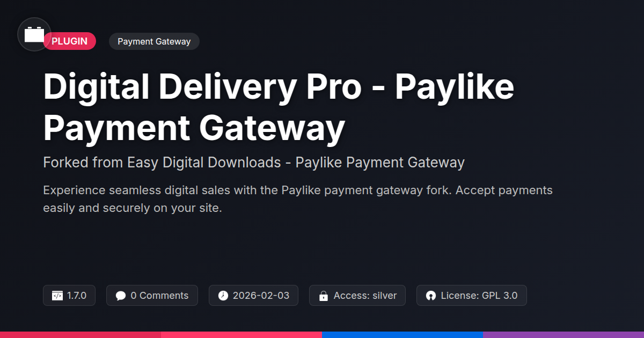Click the Access: silver badge
The width and height of the screenshot is (644, 338).
pos(357,296)
